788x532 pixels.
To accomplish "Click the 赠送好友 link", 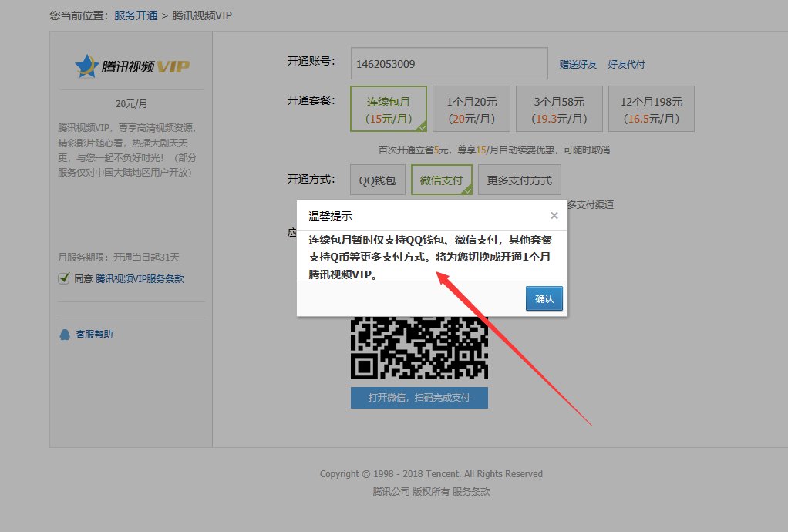I will point(578,64).
